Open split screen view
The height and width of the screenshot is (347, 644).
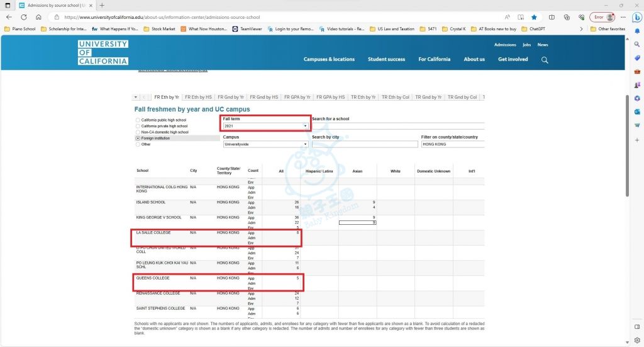[x=552, y=17]
